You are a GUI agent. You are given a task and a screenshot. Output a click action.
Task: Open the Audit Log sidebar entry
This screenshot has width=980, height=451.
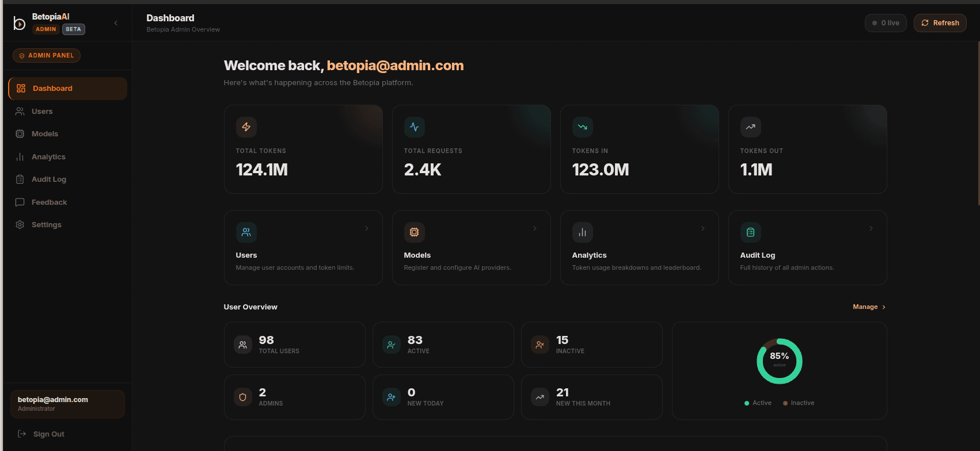68,179
